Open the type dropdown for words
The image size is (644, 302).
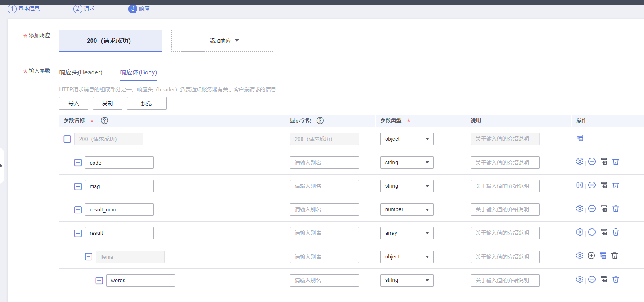pyautogui.click(x=407, y=280)
